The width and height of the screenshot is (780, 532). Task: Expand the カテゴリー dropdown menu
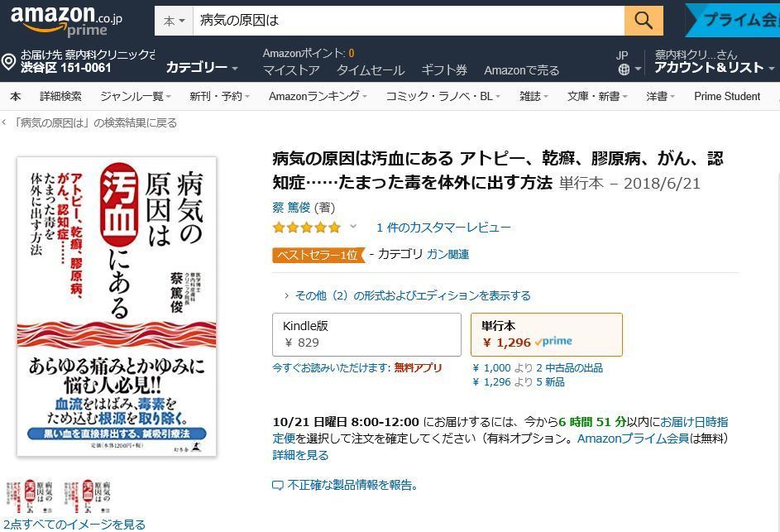pyautogui.click(x=202, y=67)
